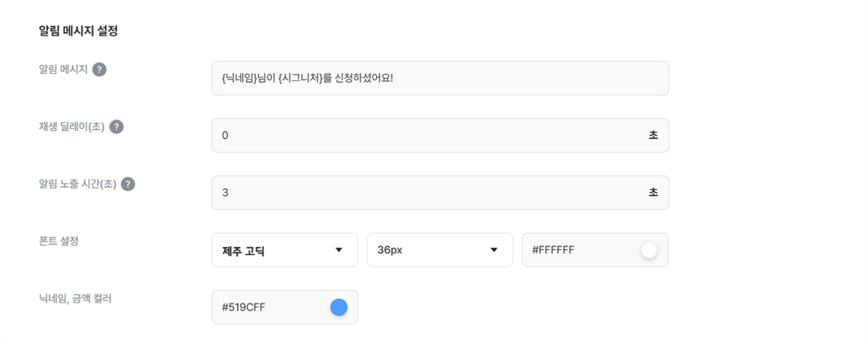The height and width of the screenshot is (341, 868).
Task: Click the 초 unit in the delay field
Action: [x=653, y=135]
